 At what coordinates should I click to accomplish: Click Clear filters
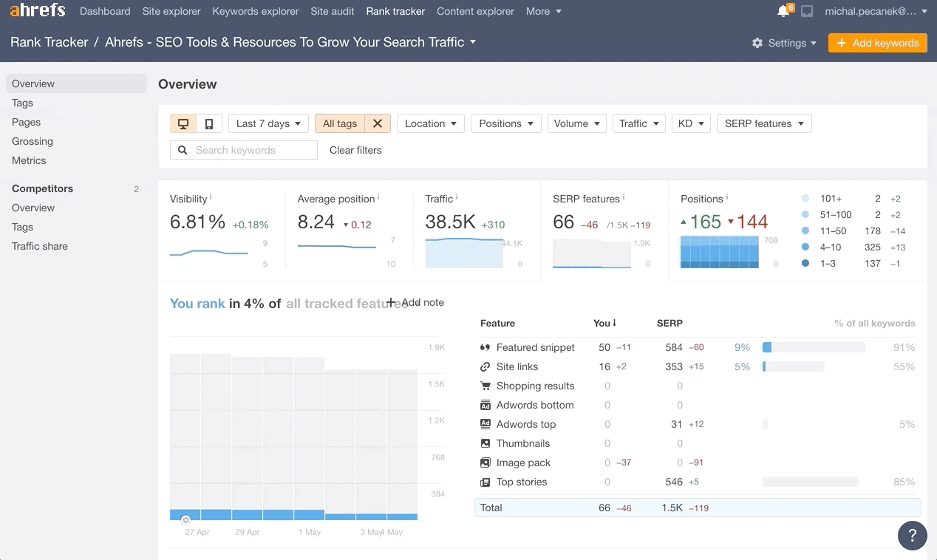[355, 150]
